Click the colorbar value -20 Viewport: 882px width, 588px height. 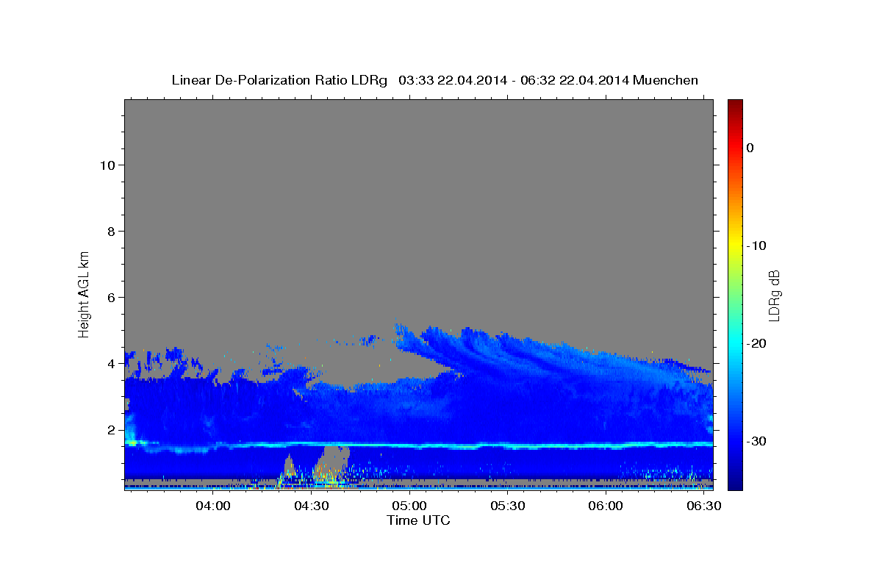756,343
